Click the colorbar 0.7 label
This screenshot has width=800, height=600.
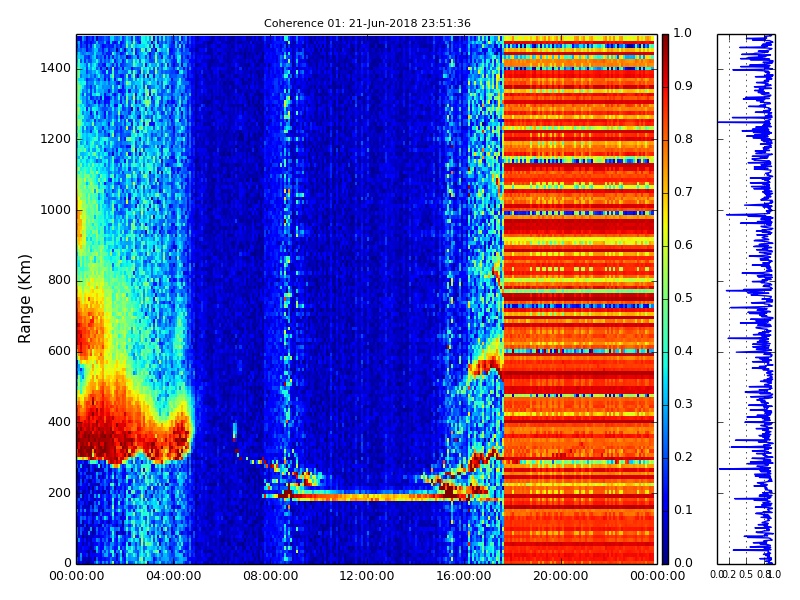683,192
